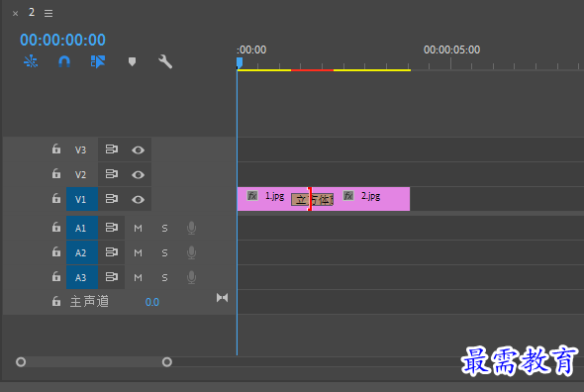Hide track V2 output with eye icon

(x=138, y=175)
